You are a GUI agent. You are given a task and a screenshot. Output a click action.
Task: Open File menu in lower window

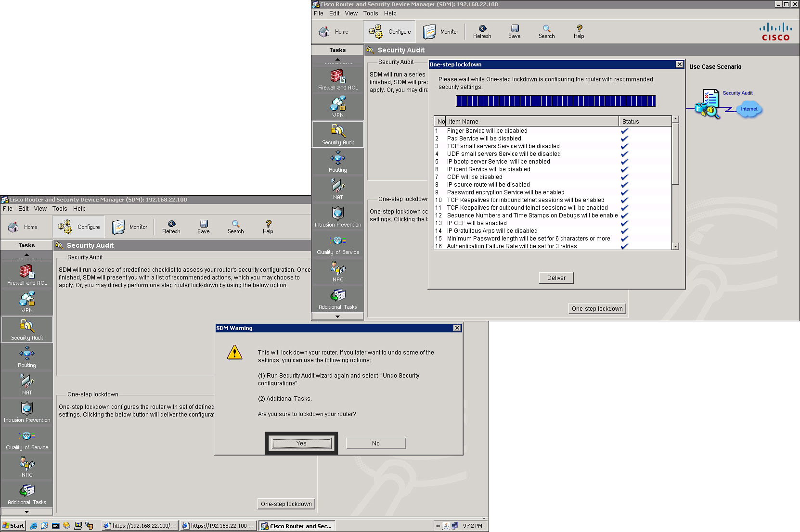(x=8, y=209)
